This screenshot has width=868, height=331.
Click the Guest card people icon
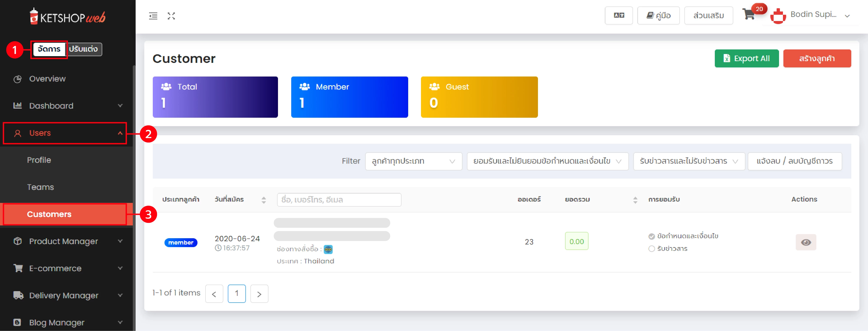pos(434,86)
